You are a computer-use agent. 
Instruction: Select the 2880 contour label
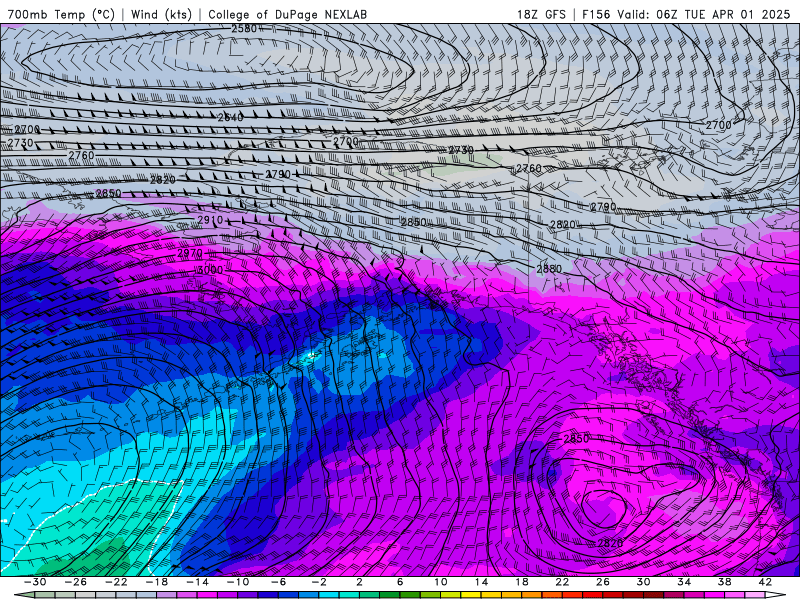pyautogui.click(x=549, y=268)
